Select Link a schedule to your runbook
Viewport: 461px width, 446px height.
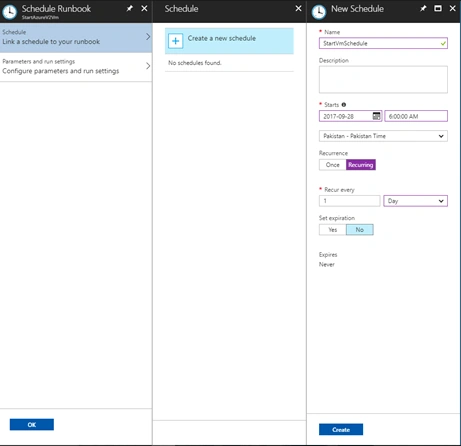click(x=76, y=38)
